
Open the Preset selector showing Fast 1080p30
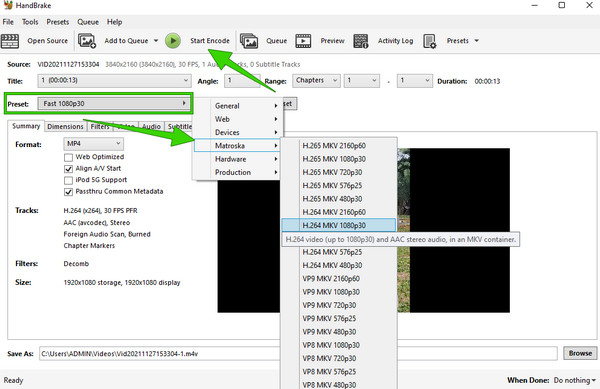[114, 103]
